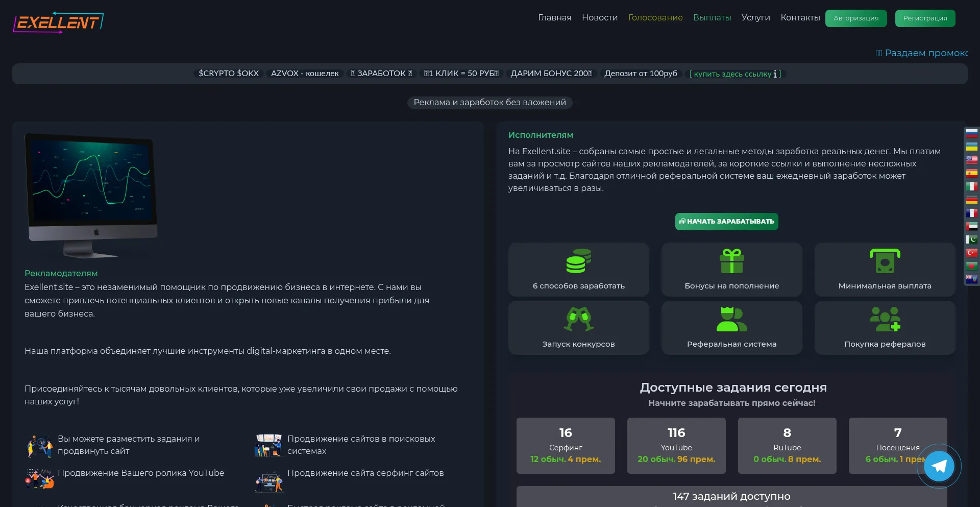The width and height of the screenshot is (980, 507).
Task: Click the Запуск конкурсов glasses icon
Action: [578, 319]
